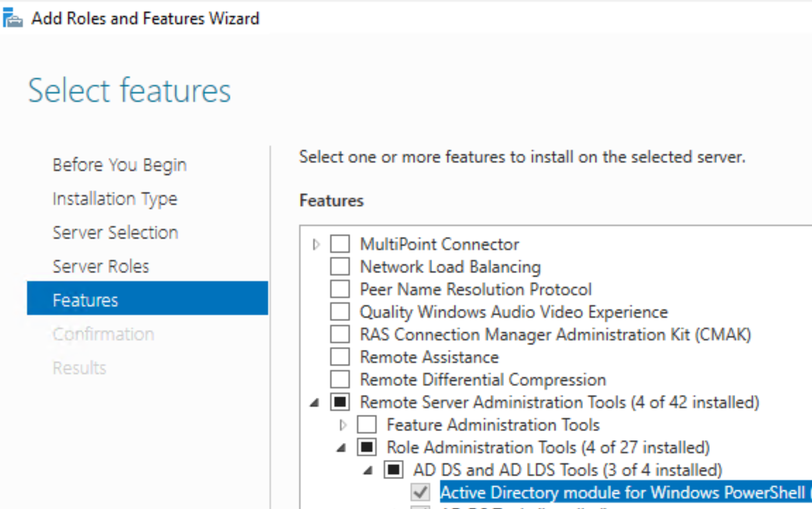Expand the Feature Administration Tools node

coord(342,425)
